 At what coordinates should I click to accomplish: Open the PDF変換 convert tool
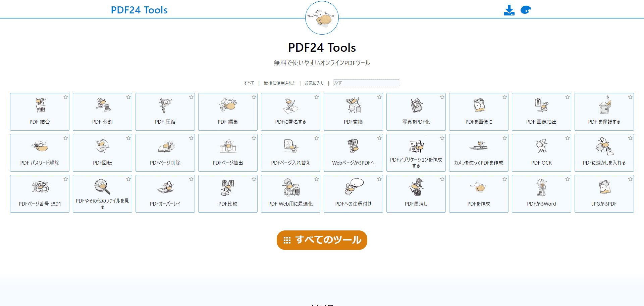pyautogui.click(x=353, y=112)
